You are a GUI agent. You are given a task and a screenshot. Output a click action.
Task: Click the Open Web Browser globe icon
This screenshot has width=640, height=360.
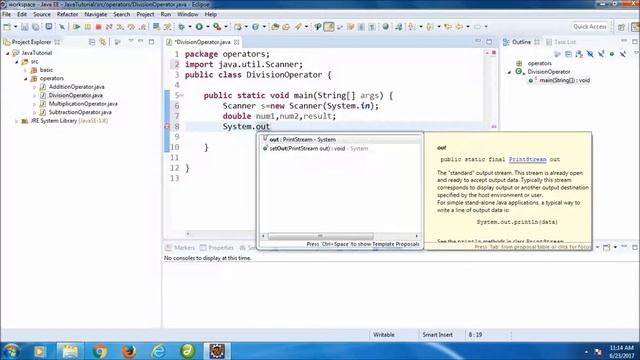tap(385, 27)
